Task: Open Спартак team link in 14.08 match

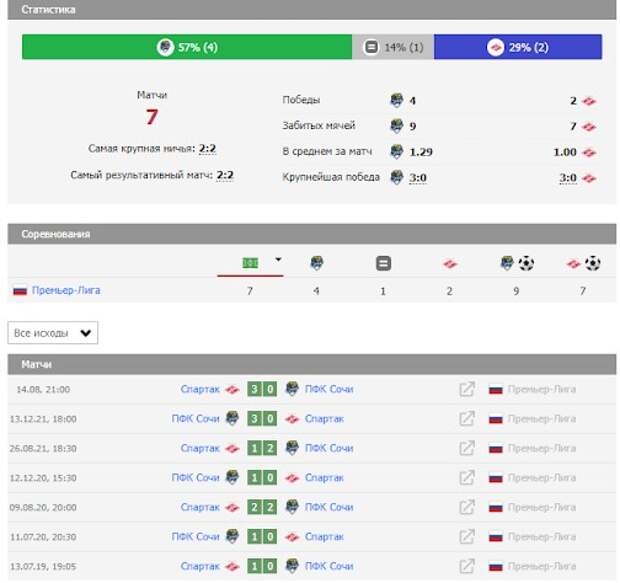Action: pyautogui.click(x=199, y=389)
